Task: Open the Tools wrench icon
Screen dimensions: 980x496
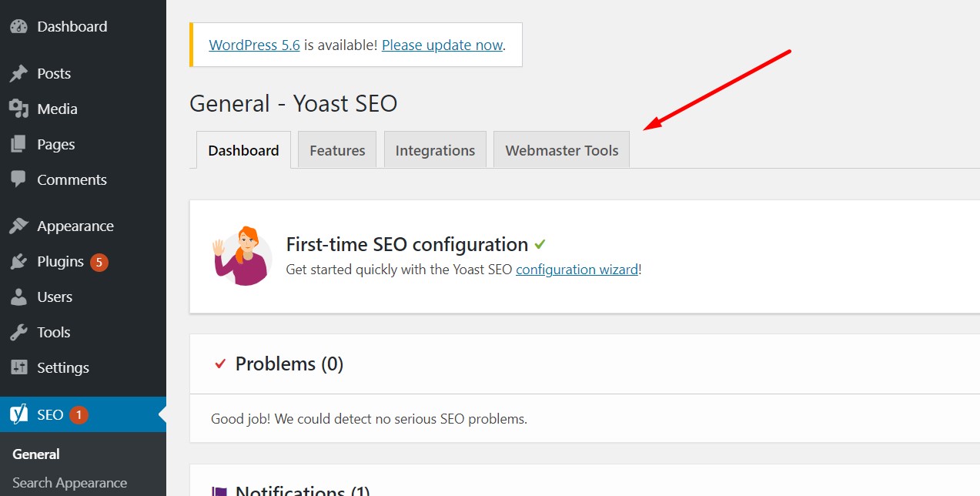Action: pos(19,332)
